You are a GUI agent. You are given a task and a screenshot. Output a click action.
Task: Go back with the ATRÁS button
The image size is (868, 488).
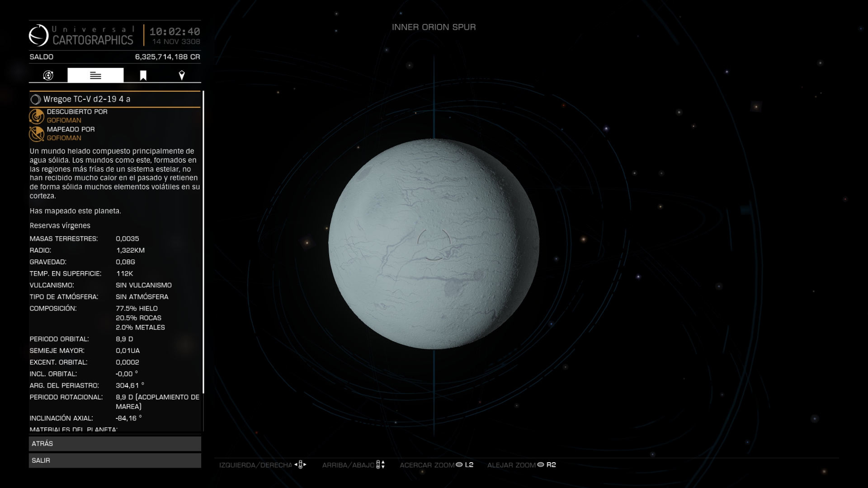(115, 444)
